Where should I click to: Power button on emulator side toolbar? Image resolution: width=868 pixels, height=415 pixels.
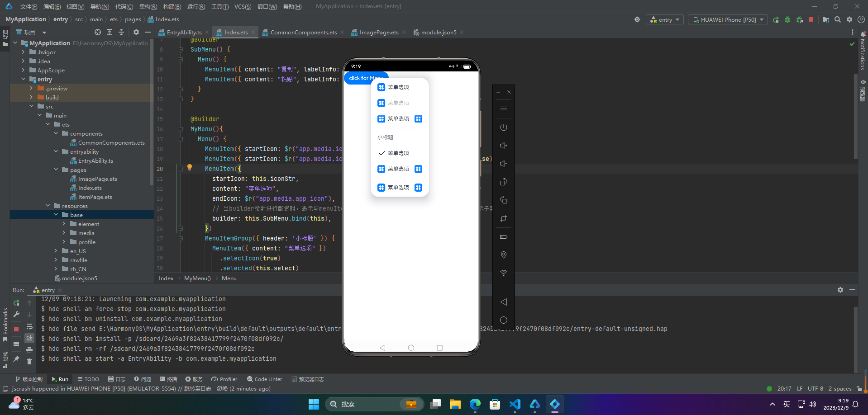click(504, 127)
